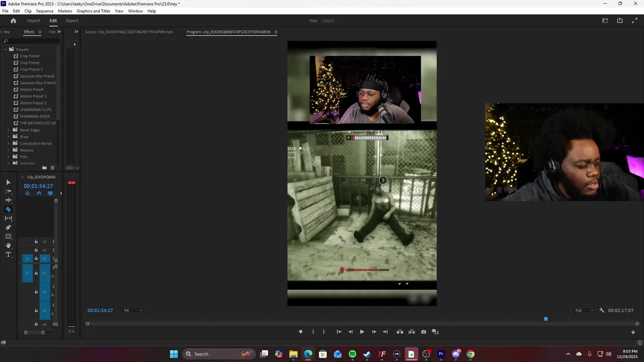The image size is (644, 362).
Task: Switch to the Source monitor tab
Action: (x=129, y=32)
